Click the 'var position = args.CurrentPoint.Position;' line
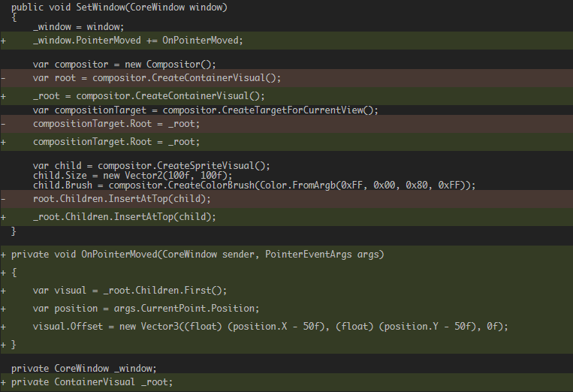 point(287,309)
